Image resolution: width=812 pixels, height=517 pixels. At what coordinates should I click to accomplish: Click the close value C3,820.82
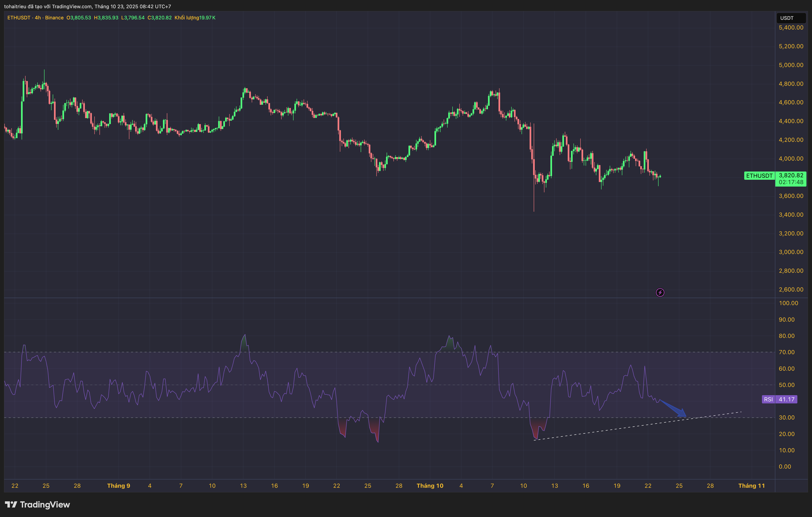[159, 18]
